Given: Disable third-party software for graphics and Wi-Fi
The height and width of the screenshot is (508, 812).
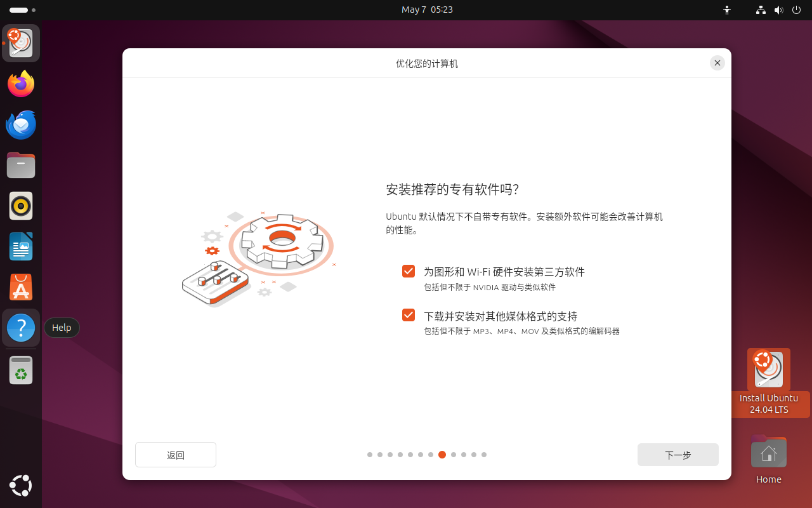Looking at the screenshot, I should pyautogui.click(x=409, y=271).
